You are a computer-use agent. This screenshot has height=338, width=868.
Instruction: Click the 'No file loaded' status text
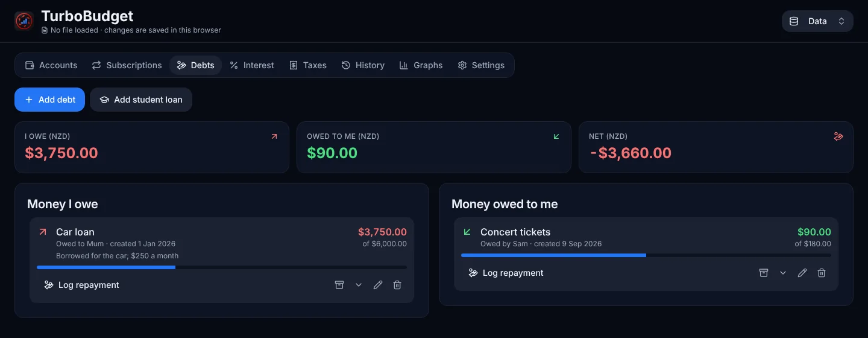74,30
